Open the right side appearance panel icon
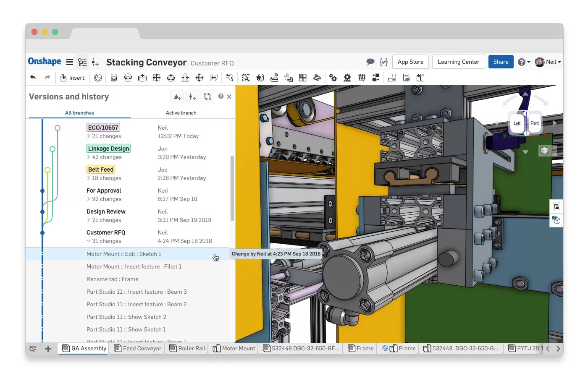The image size is (588, 386). tap(556, 220)
